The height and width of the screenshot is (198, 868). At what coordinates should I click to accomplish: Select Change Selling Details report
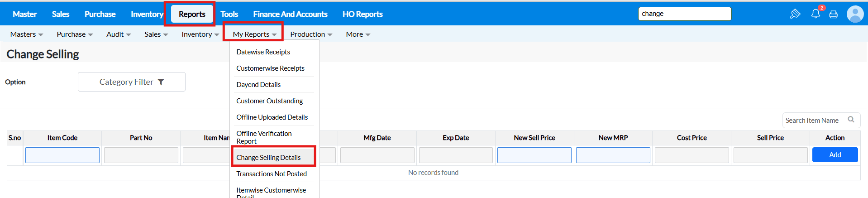[x=268, y=158]
